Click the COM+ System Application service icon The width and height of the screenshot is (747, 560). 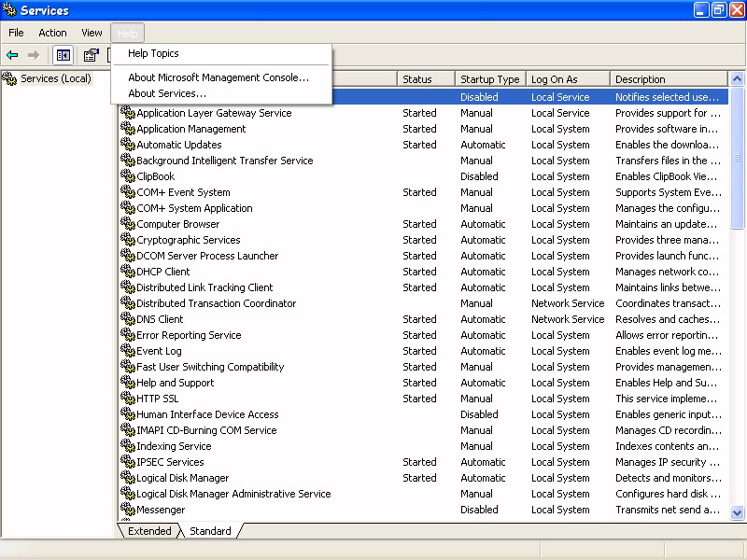[128, 208]
